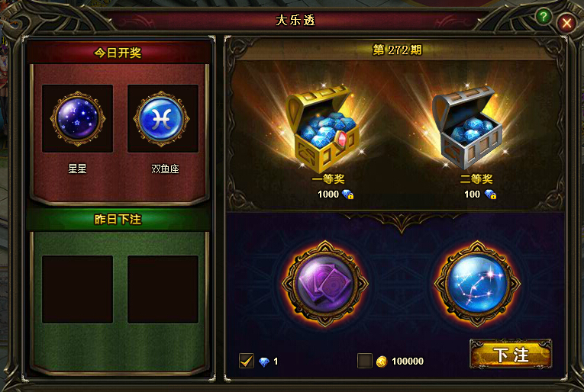This screenshot has height=392, width=584.
Task: Click the diamond icon beside 1000 reward
Action: tap(347, 194)
